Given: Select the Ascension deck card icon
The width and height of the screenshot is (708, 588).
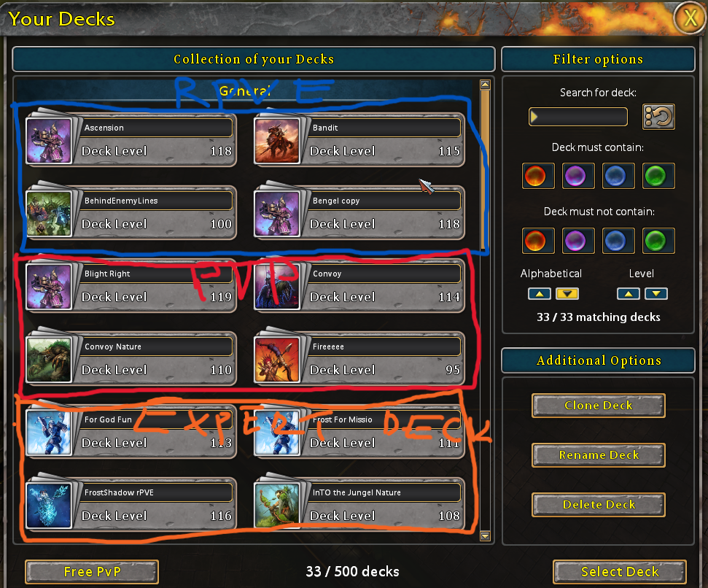Looking at the screenshot, I should pyautogui.click(x=49, y=140).
